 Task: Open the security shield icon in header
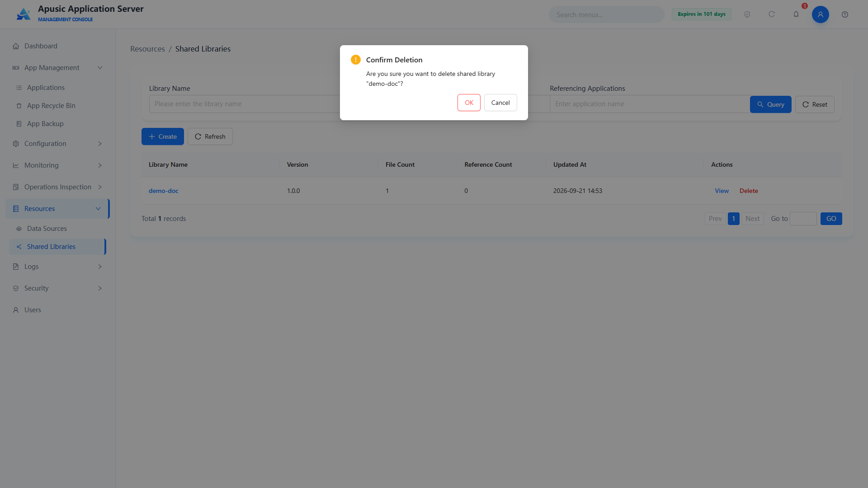(x=747, y=14)
